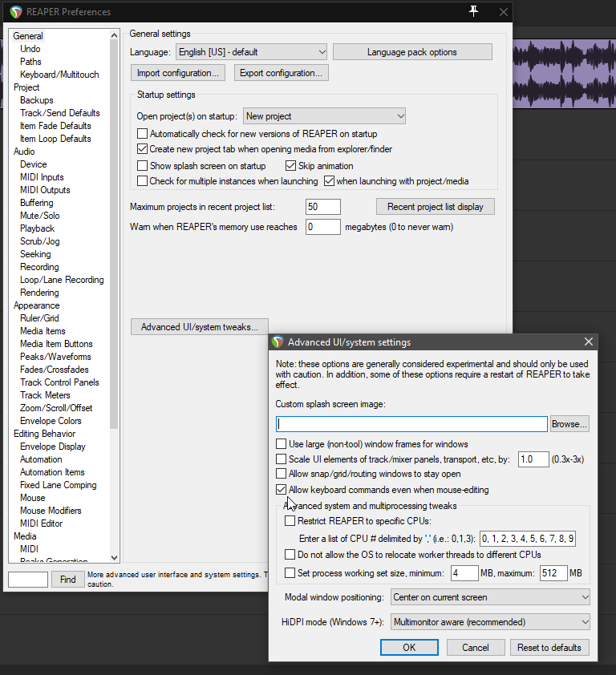This screenshot has width=616, height=675.
Task: Click Reset to defaults button
Action: (x=549, y=648)
